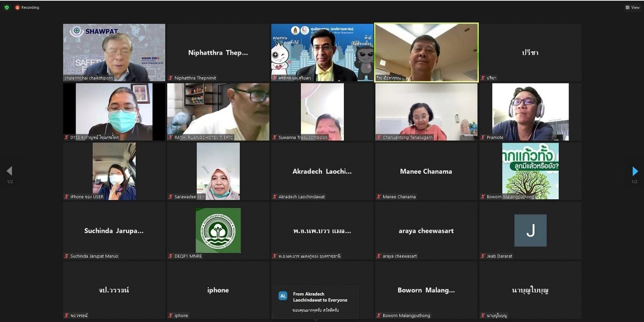Open chat message from Akradech Laochindawat
Image resolution: width=644 pixels, height=322 pixels.
click(x=316, y=302)
